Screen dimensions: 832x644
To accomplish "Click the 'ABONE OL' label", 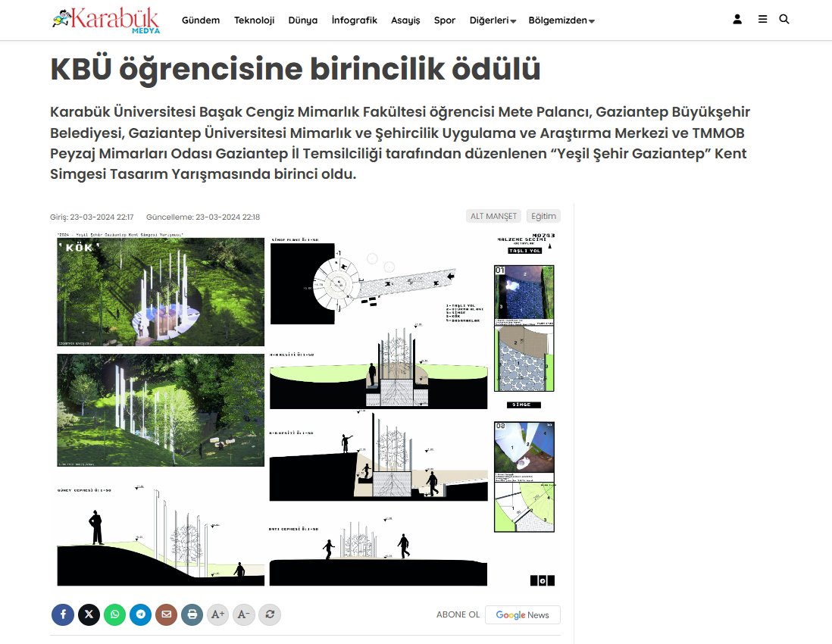I will tap(458, 614).
